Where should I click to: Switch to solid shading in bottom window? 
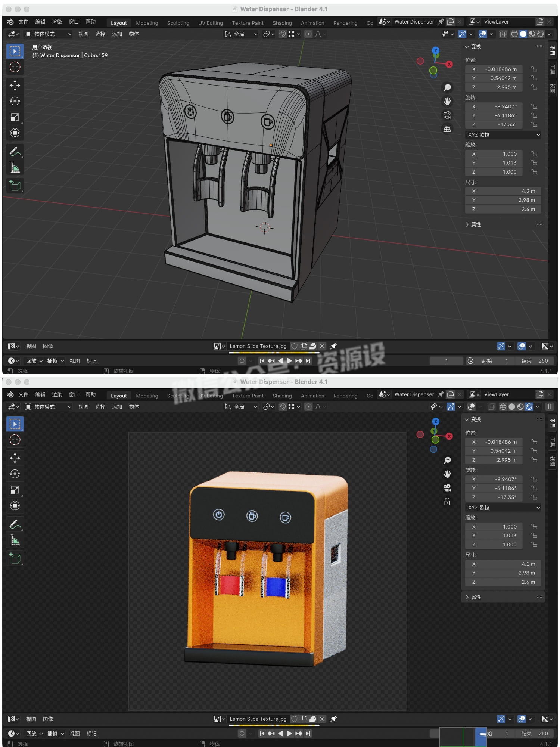(x=511, y=407)
